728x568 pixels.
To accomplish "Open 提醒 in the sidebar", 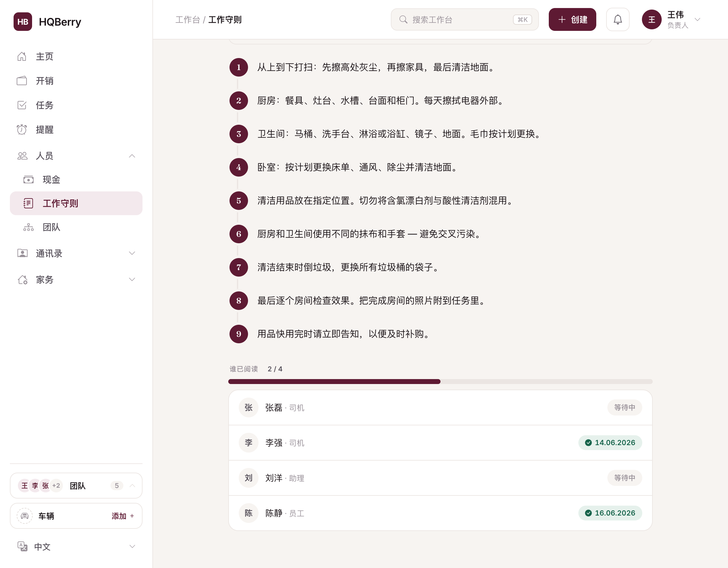I will coord(76,129).
